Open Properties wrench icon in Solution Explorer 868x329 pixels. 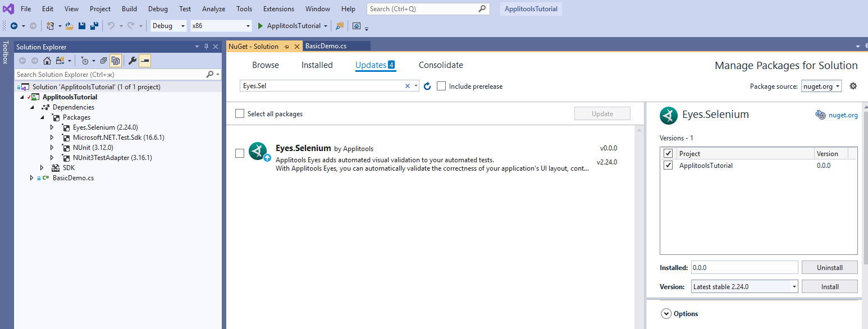pyautogui.click(x=133, y=61)
